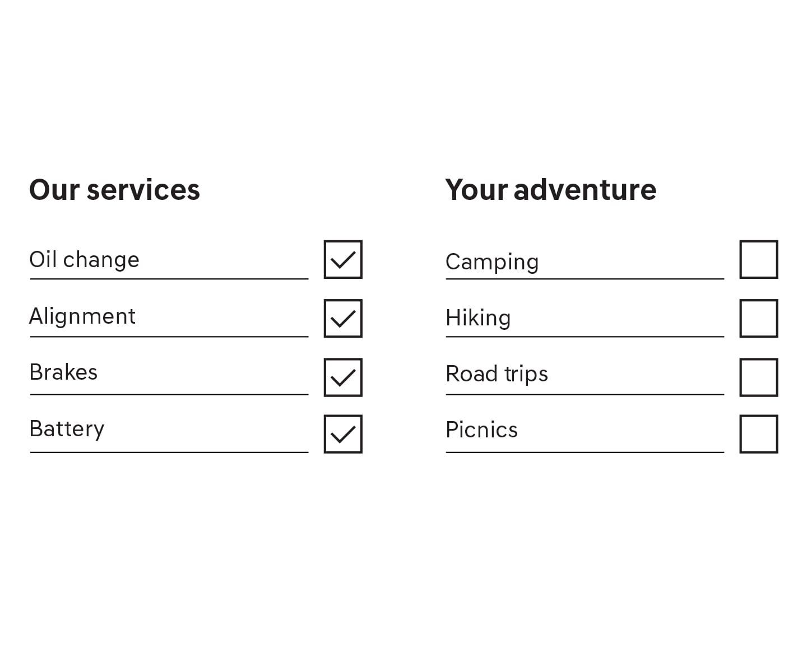Screen dimensions: 807x672
Task: Enable the Road trips checkbox
Action: coord(759,377)
